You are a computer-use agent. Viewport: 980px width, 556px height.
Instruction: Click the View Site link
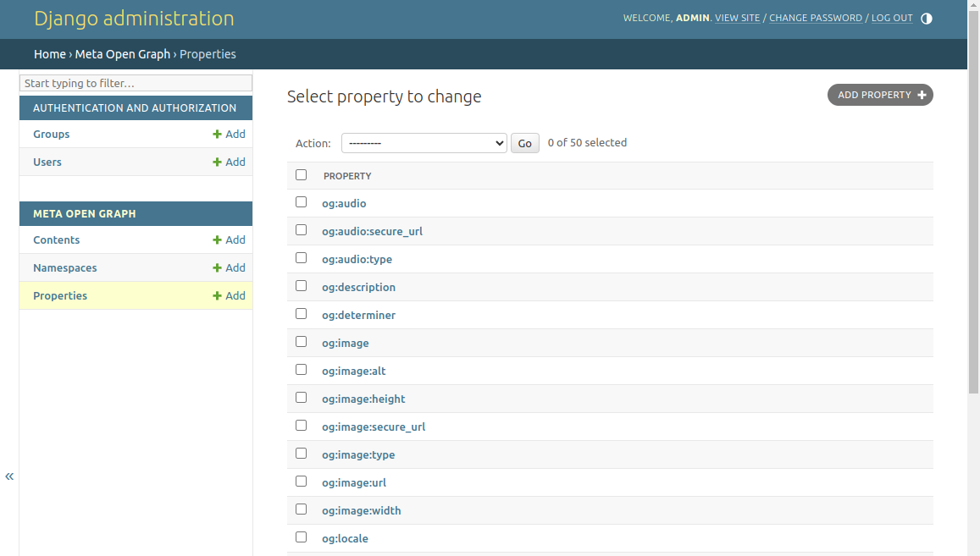[x=738, y=18]
